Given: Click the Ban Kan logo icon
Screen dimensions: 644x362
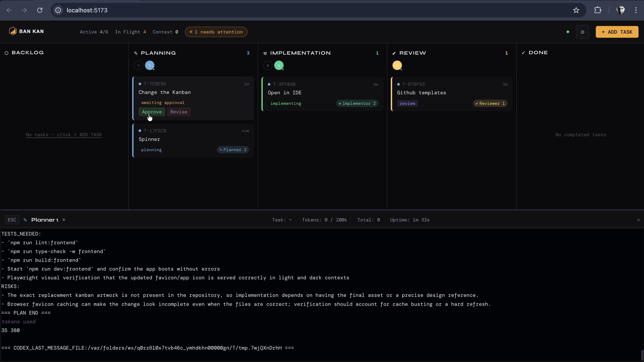Looking at the screenshot, I should (13, 31).
